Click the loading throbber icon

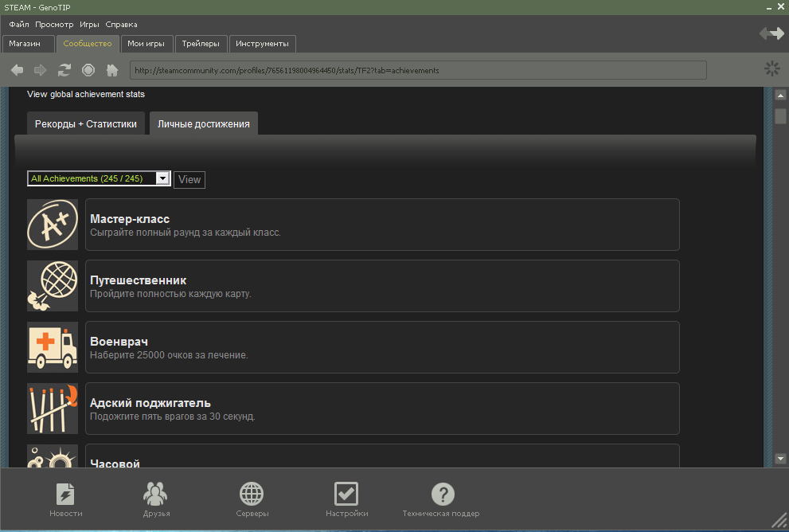(772, 68)
